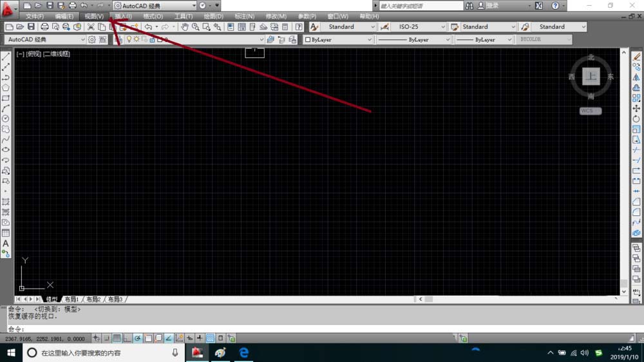Open the Properties palette icon
Screen dimensions: 644x362
(x=231, y=26)
